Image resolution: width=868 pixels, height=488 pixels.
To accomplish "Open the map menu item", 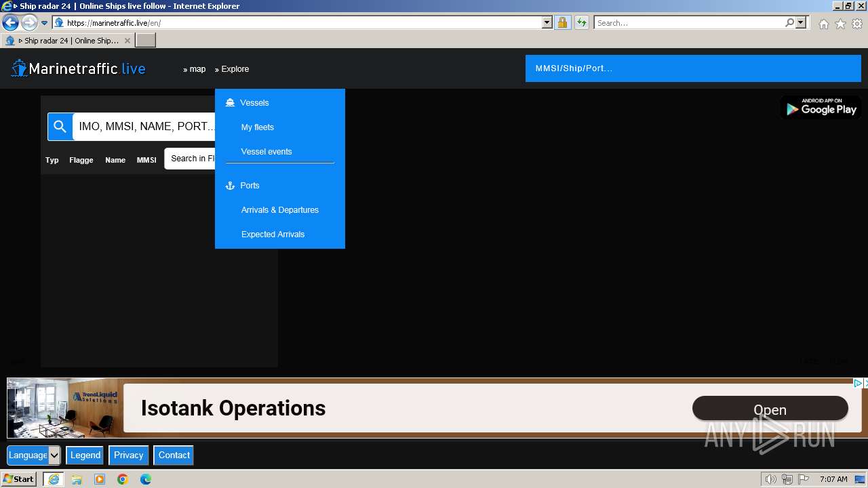I will click(x=195, y=69).
